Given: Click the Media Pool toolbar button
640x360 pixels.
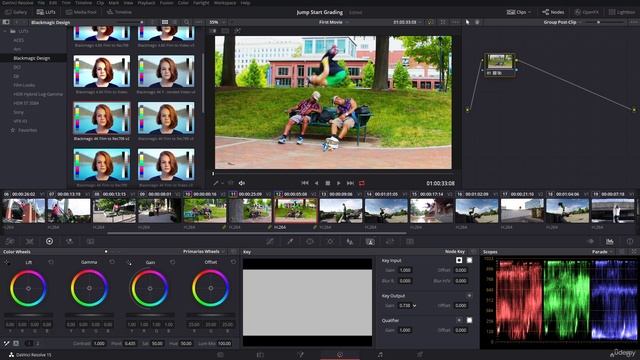Looking at the screenshot, I should click(81, 12).
